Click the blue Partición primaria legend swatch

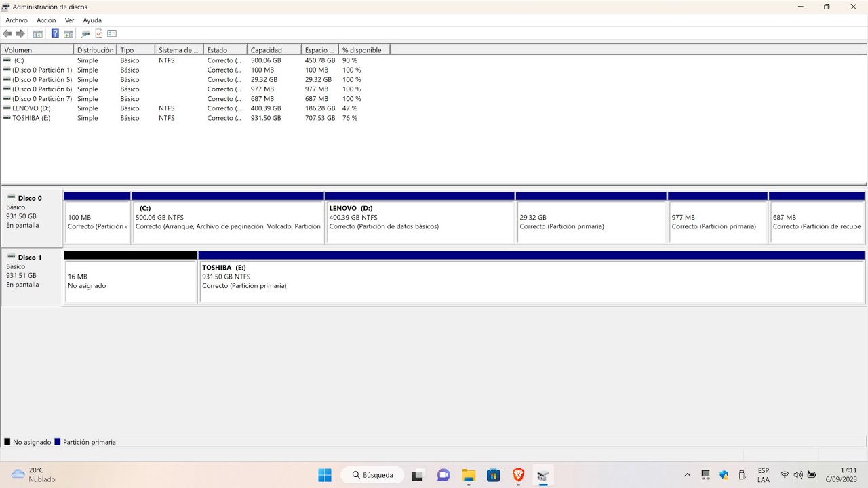click(x=58, y=442)
